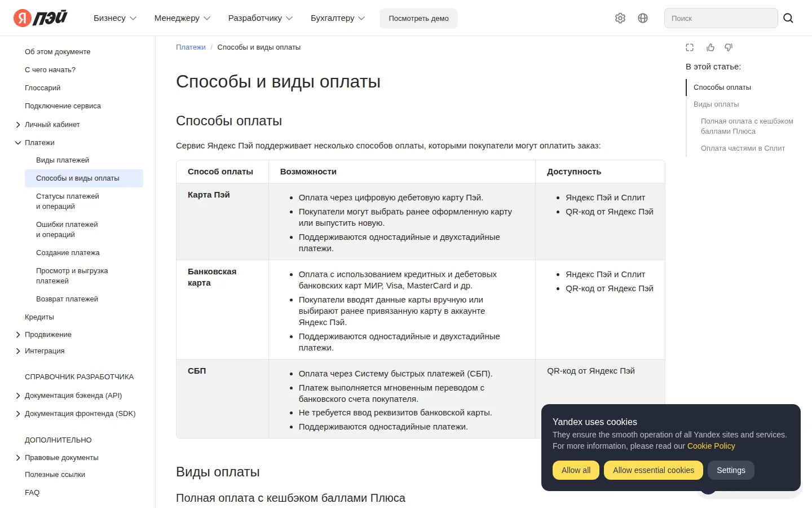Open Создание платежа page
Viewport: 812px width, 508px height.
coord(68,252)
